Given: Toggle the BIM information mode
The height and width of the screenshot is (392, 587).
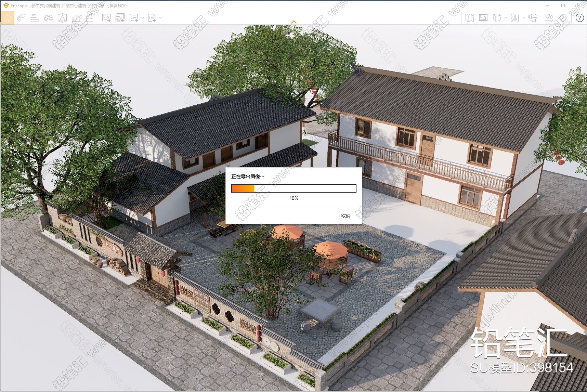Looking at the screenshot, I should click(x=34, y=18).
